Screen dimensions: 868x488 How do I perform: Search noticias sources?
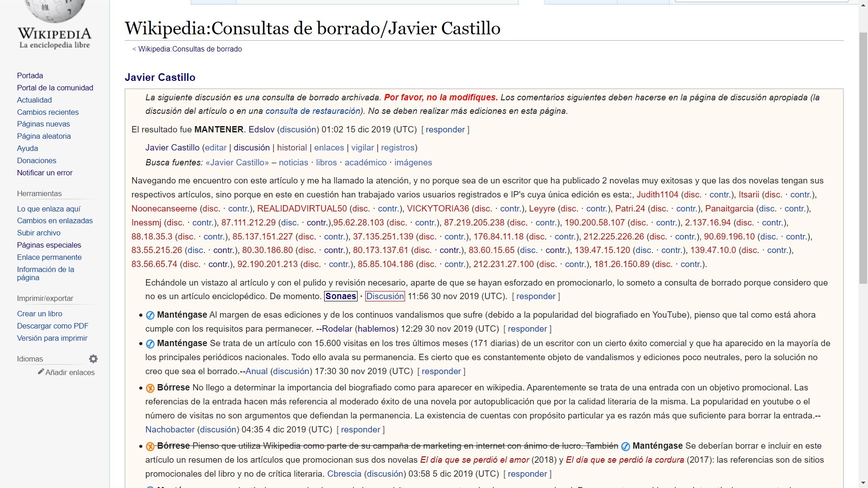click(293, 163)
